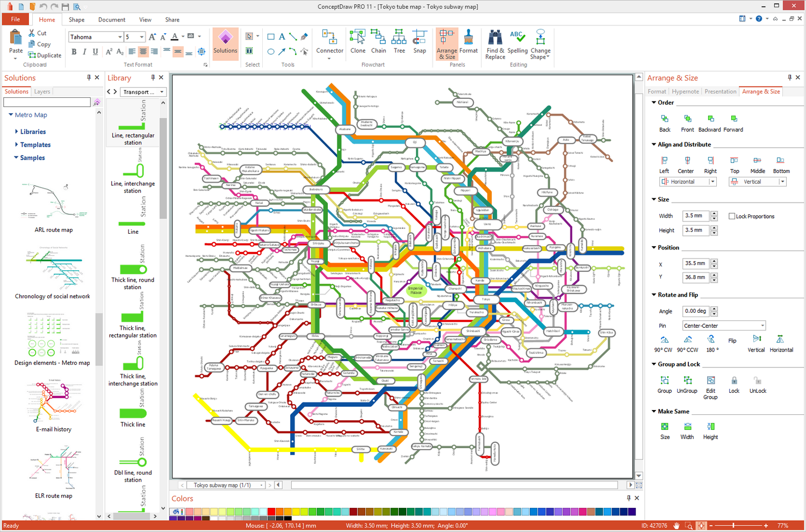Viewport: 806px width, 532px height.
Task: Switch to the Document ribbon tab
Action: 112,19
